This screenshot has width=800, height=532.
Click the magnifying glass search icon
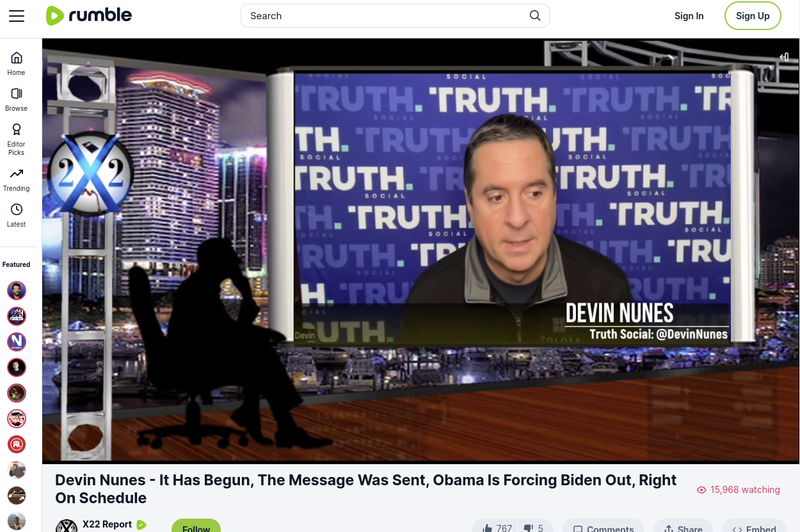(535, 16)
